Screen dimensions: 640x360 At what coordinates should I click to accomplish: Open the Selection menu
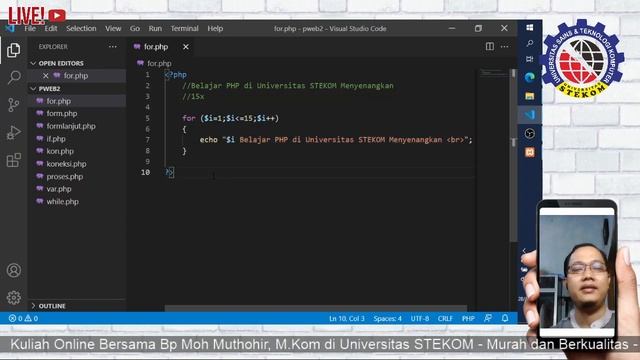click(81, 29)
